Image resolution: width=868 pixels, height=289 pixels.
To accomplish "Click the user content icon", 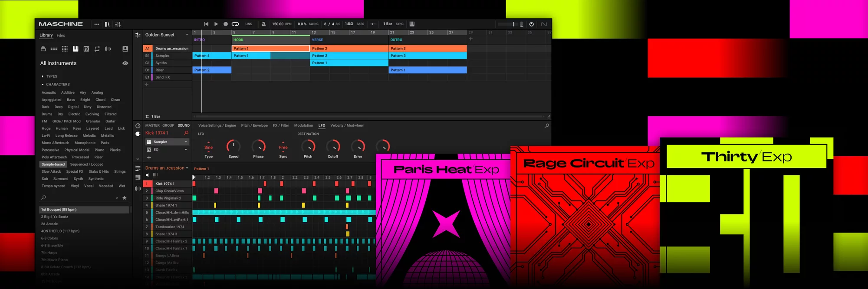I will click(x=125, y=49).
